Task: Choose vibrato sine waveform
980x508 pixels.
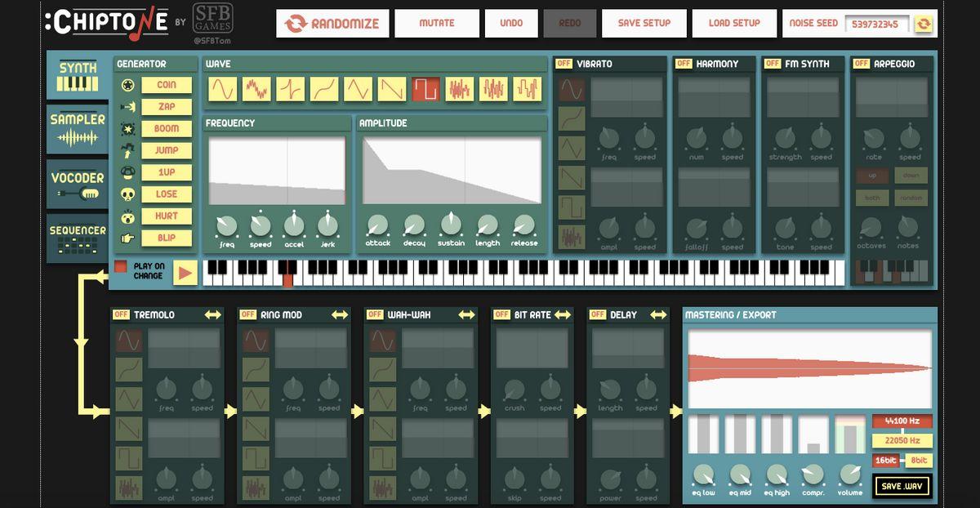Action: coord(572,89)
